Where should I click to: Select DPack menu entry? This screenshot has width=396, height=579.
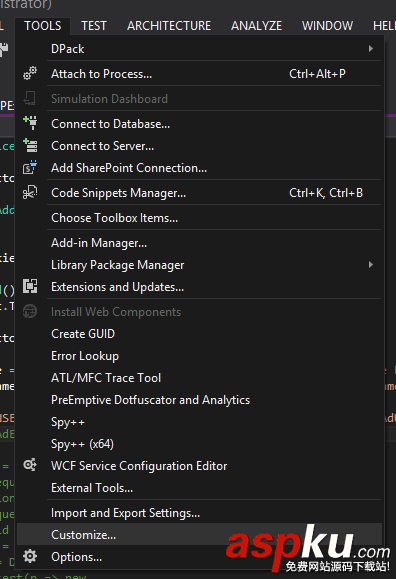pyautogui.click(x=199, y=49)
